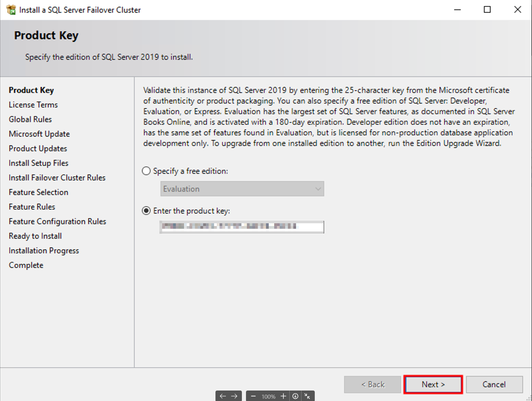Click the next image arrow in viewer toolbar
This screenshot has width=532, height=401.
(235, 396)
